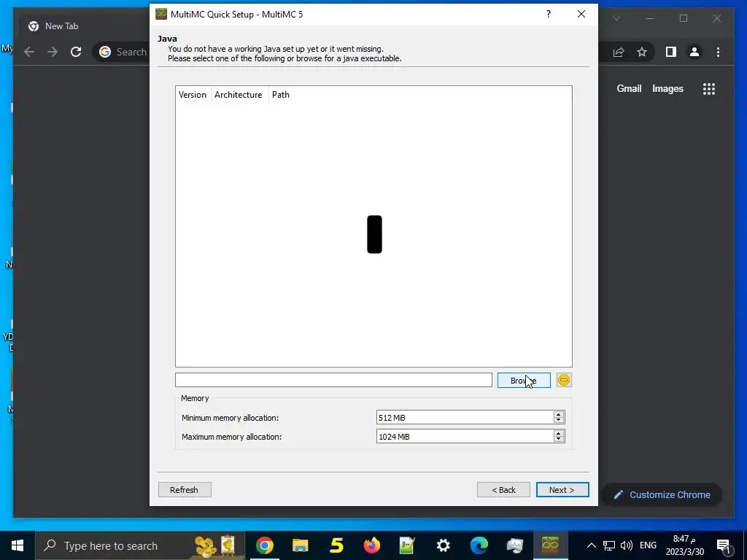The image size is (747, 560).
Task: Open Chrome from the taskbar
Action: coord(264,545)
